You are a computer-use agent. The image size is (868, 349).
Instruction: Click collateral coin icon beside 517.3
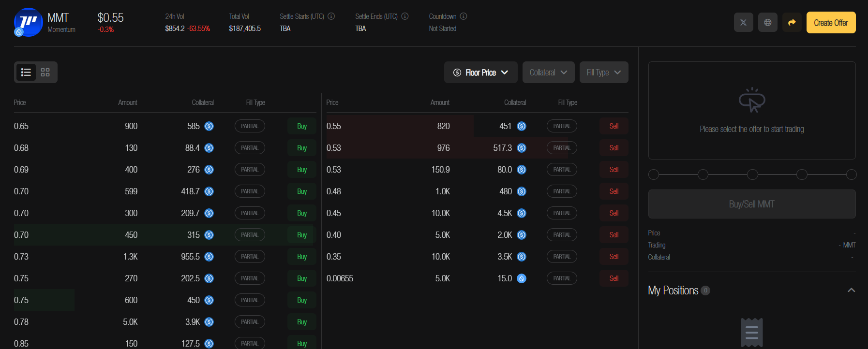(522, 148)
